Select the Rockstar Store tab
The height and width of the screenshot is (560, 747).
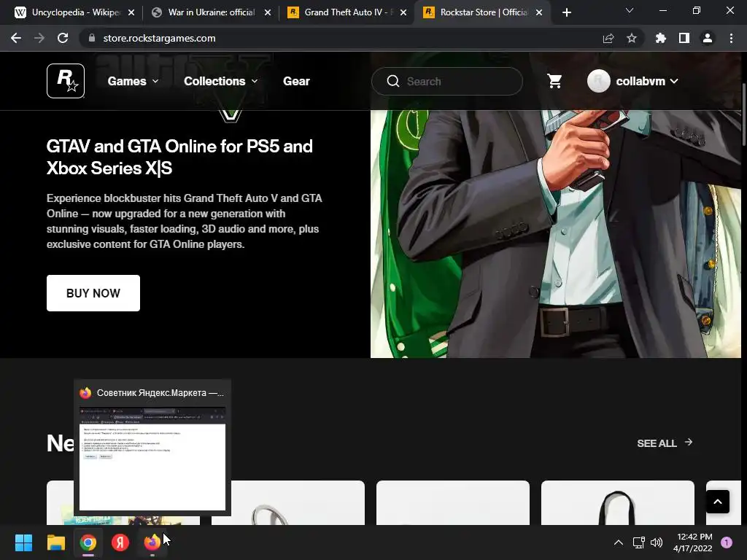coord(481,12)
